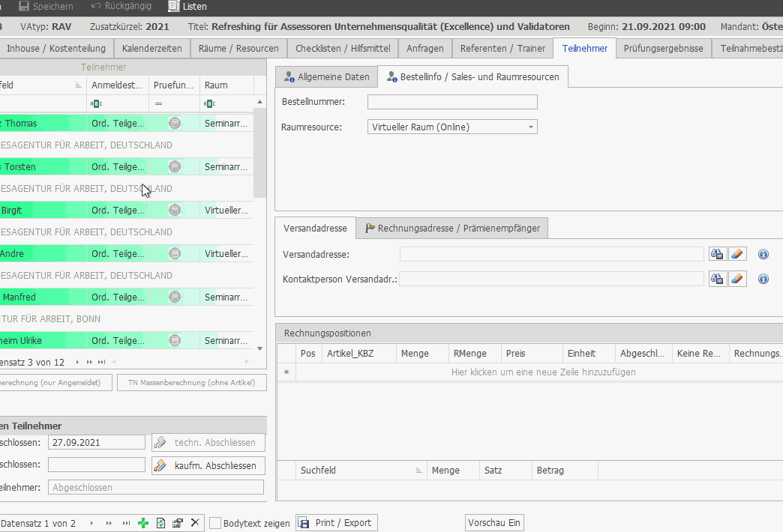The height and width of the screenshot is (532, 783).
Task: Search Kontaktperson Versandadr. with binoculars icon
Action: [x=717, y=279]
